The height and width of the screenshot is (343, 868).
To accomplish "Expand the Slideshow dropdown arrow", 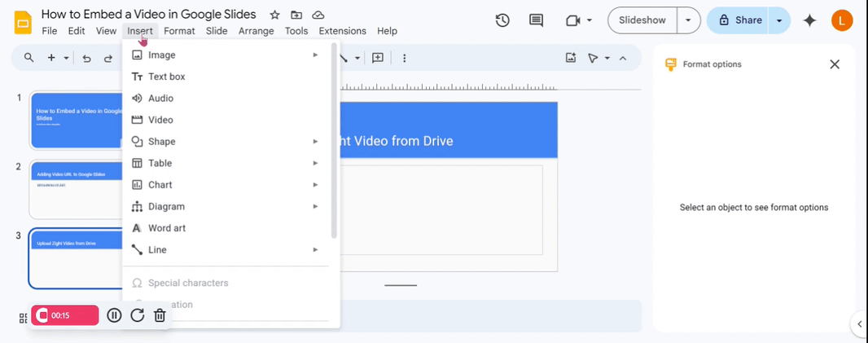I will tap(689, 20).
